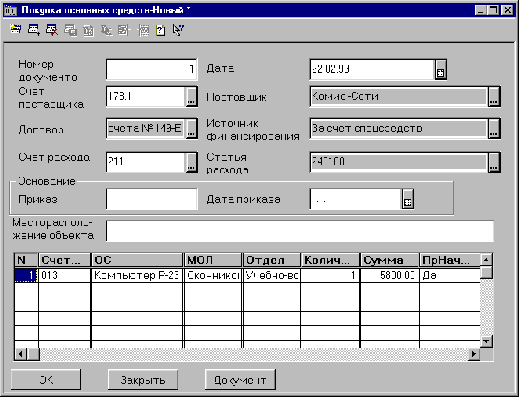The image size is (520, 398).
Task: Click the Месторасположение объекта input field
Action: coord(300,231)
